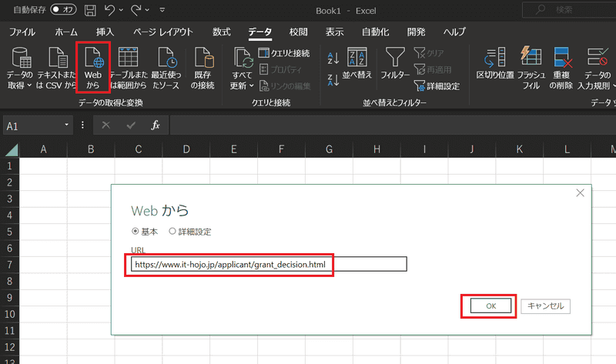Expand the データの取得 dropdown

19,85
